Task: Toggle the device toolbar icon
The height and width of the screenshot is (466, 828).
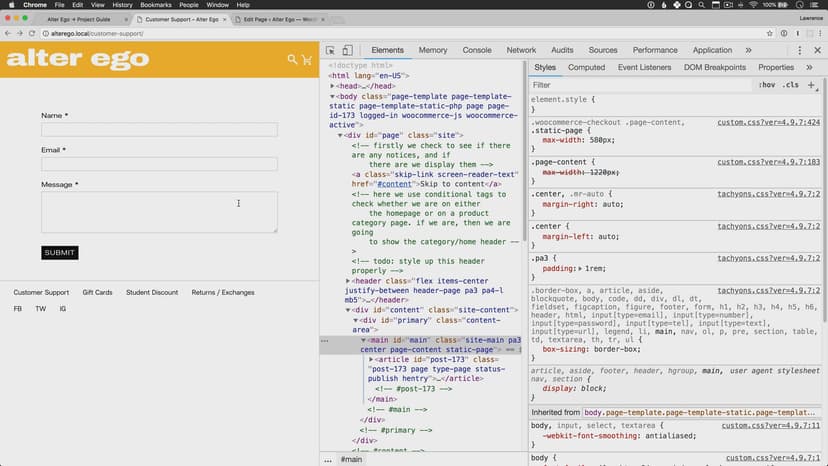Action: click(x=347, y=50)
